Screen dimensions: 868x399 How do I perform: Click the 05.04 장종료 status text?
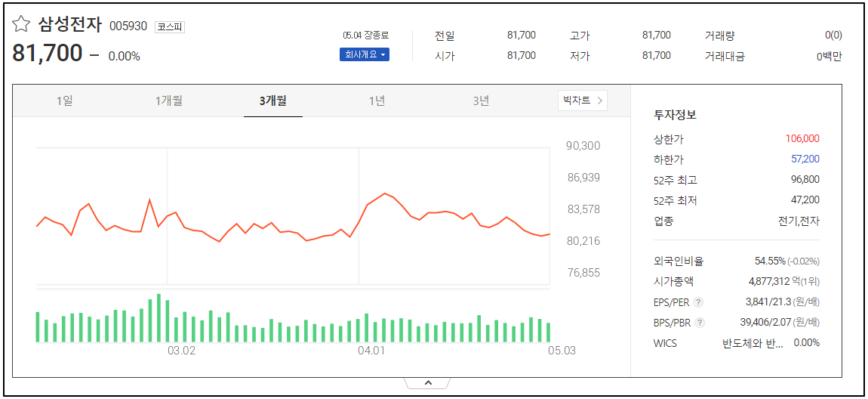[366, 36]
